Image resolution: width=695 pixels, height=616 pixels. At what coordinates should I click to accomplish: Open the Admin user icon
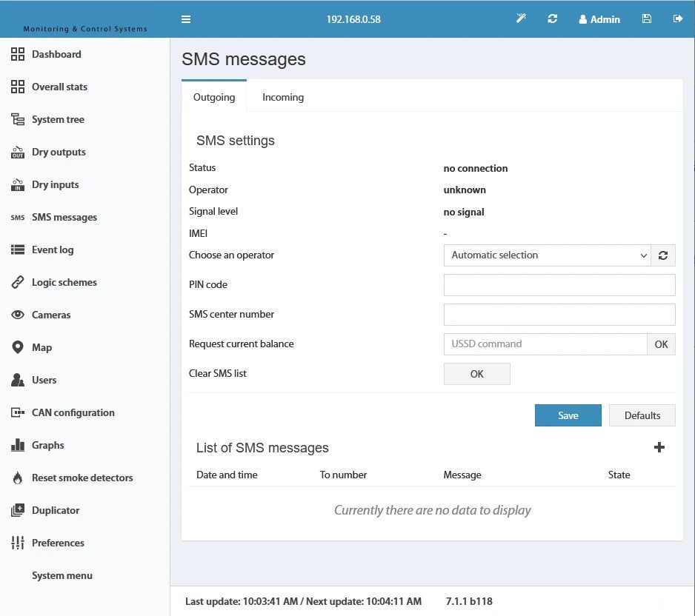pyautogui.click(x=583, y=19)
